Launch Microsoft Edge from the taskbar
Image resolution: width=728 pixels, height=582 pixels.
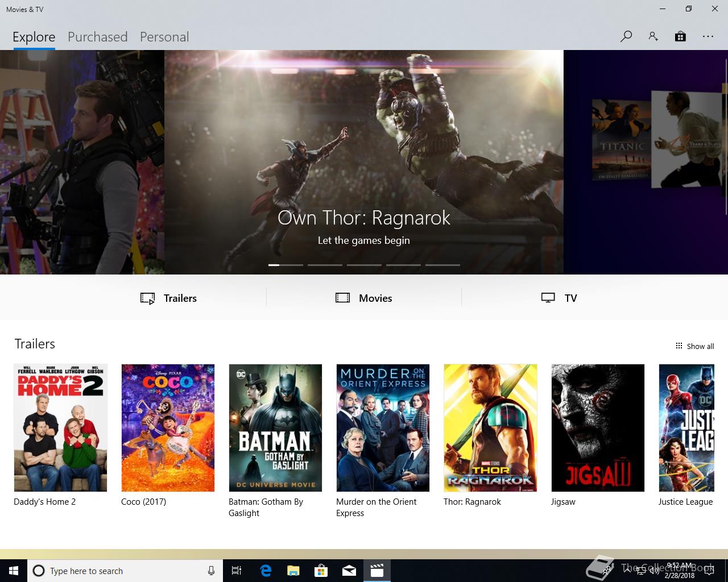tap(266, 571)
